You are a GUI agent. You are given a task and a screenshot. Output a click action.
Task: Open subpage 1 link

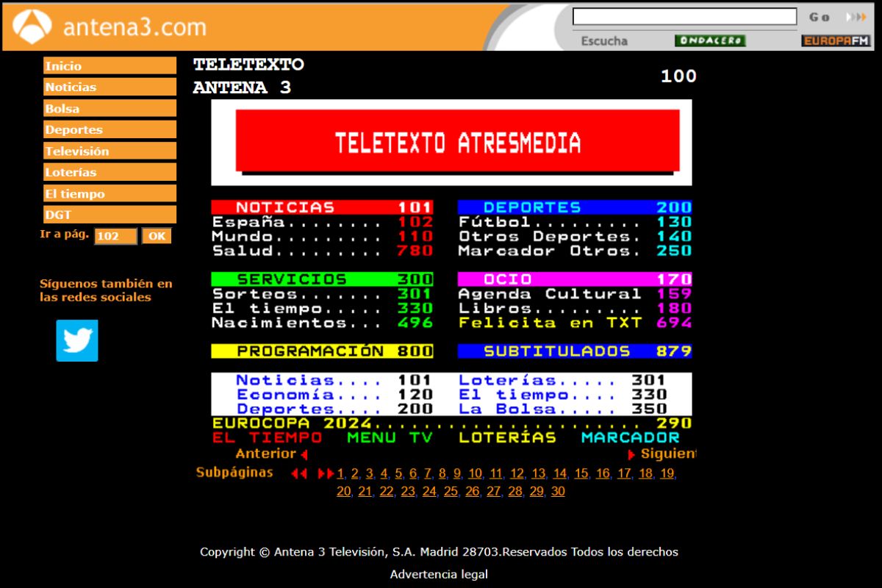coord(340,474)
